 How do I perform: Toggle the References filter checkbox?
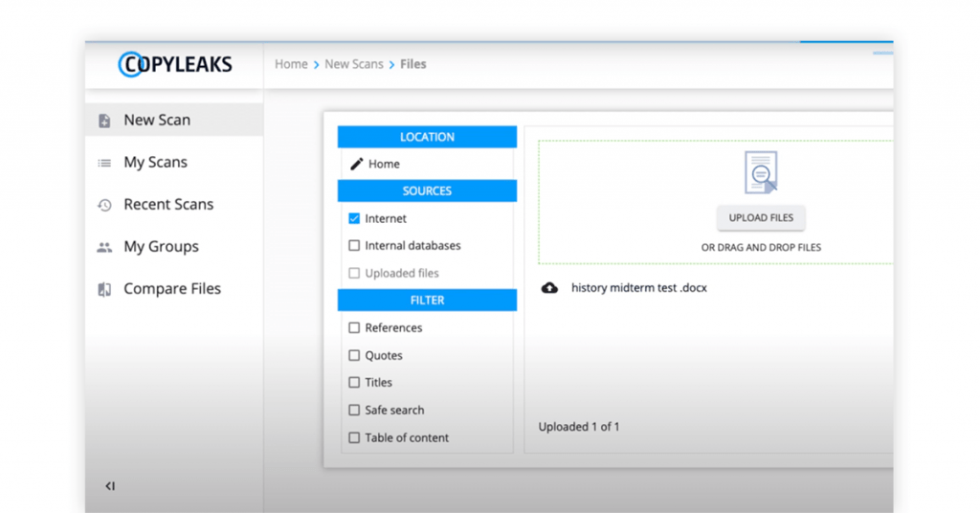tap(354, 328)
